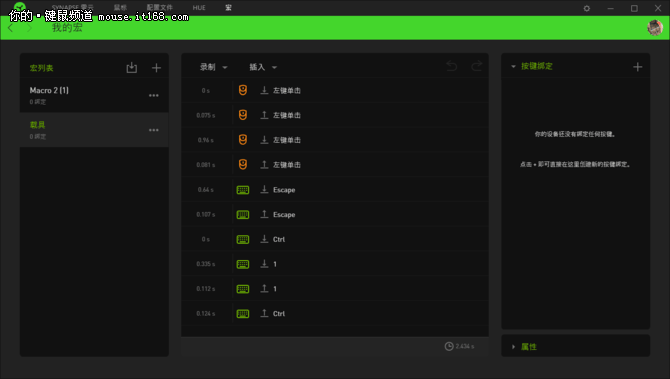Image resolution: width=670 pixels, height=379 pixels.
Task: Click keyboard icon in 0.107 s Escape row
Action: [x=243, y=214]
